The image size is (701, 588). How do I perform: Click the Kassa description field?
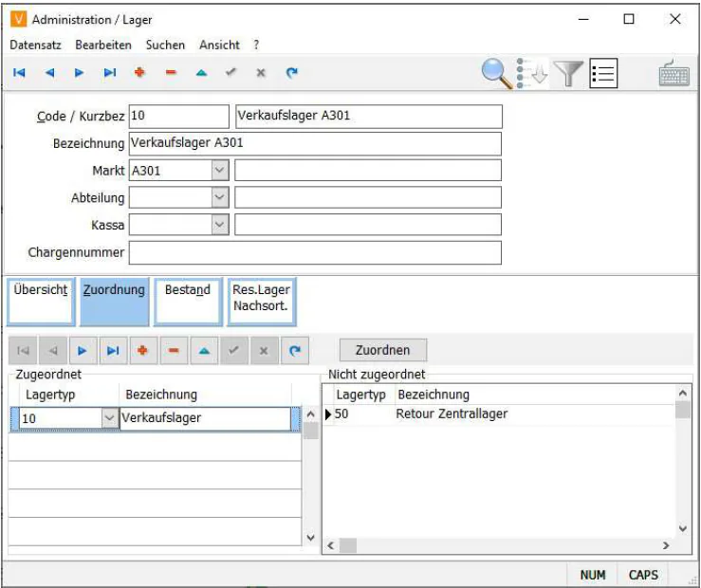click(x=368, y=225)
